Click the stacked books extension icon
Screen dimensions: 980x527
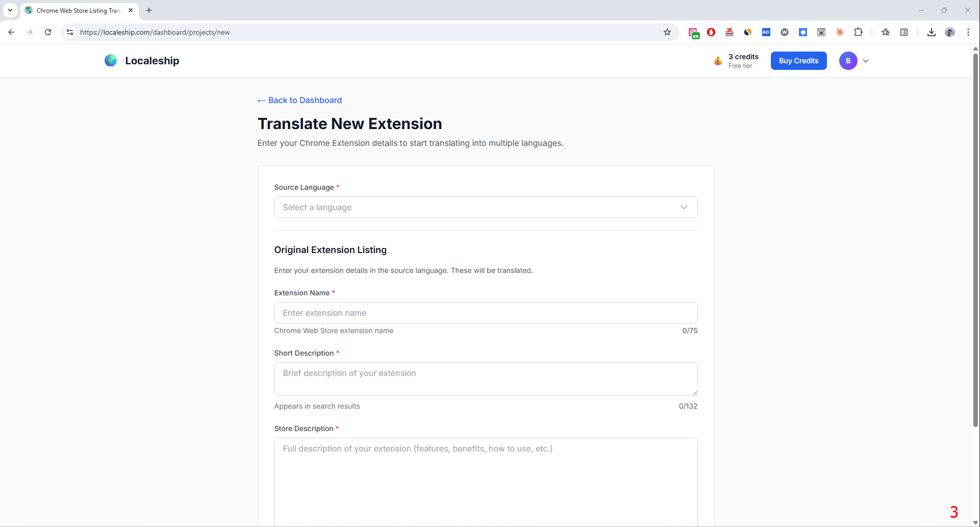click(x=730, y=32)
